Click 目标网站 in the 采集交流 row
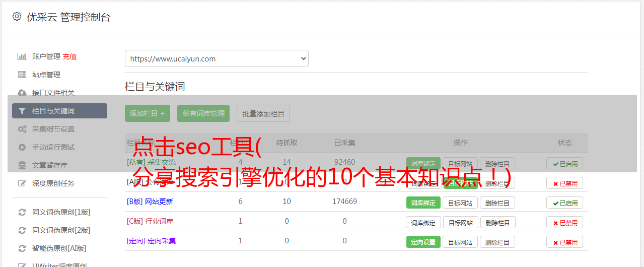Image resolution: width=644 pixels, height=267 pixels. [460, 163]
